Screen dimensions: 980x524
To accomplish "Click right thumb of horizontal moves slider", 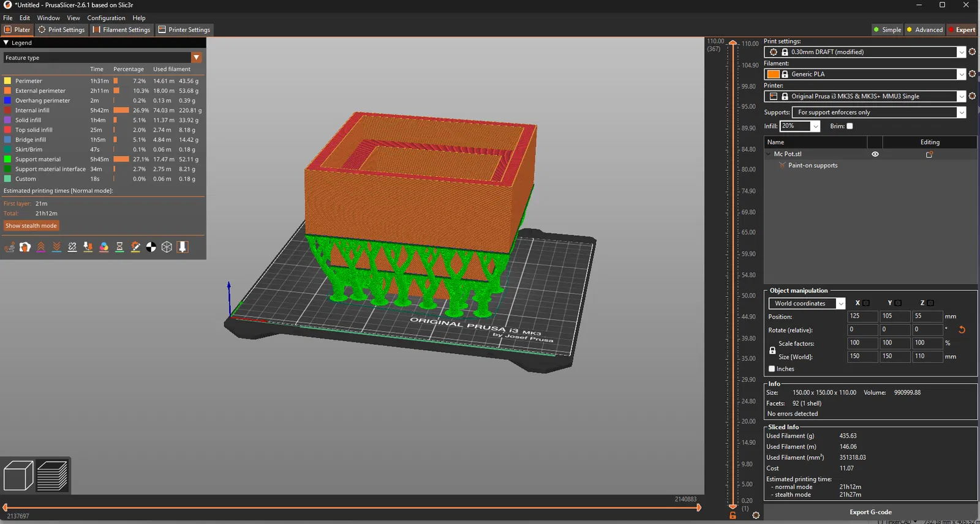I will point(699,507).
